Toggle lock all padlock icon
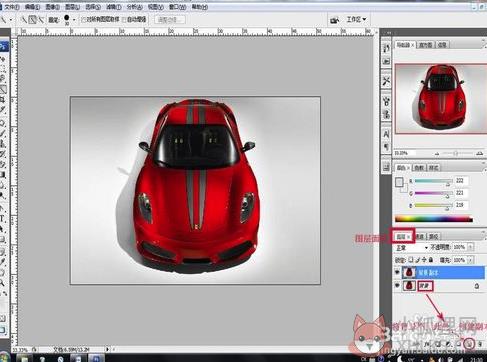This screenshot has height=362, width=487. tap(431, 259)
